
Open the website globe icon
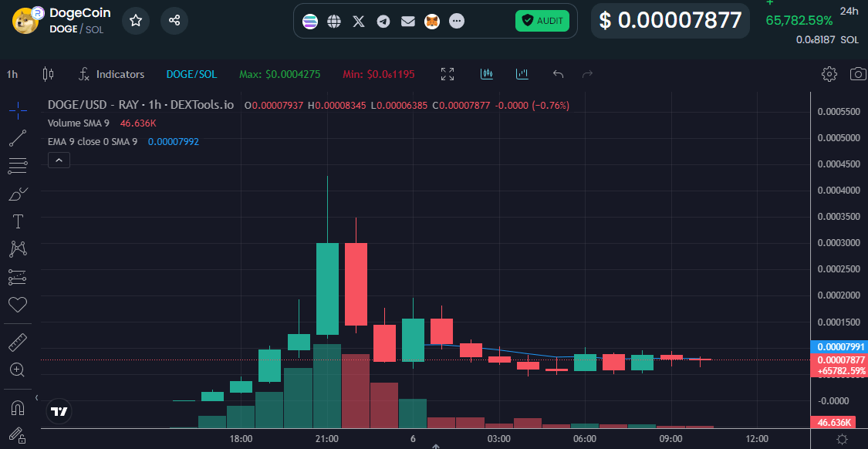(x=334, y=22)
